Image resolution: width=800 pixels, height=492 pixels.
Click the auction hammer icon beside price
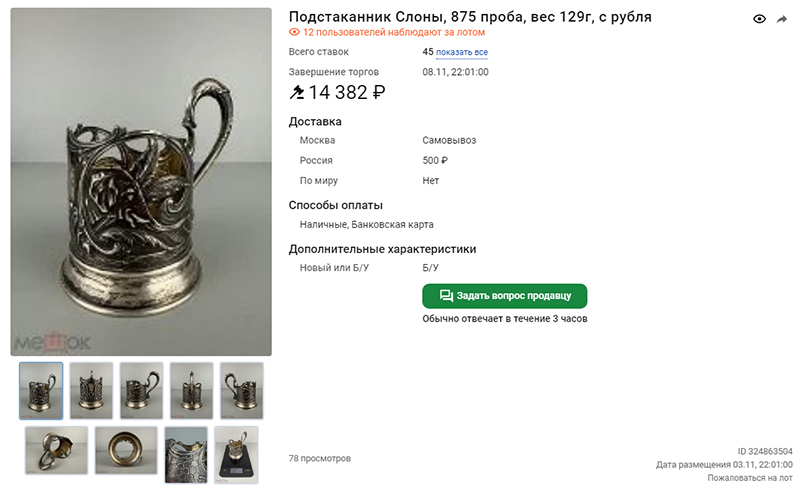point(296,92)
